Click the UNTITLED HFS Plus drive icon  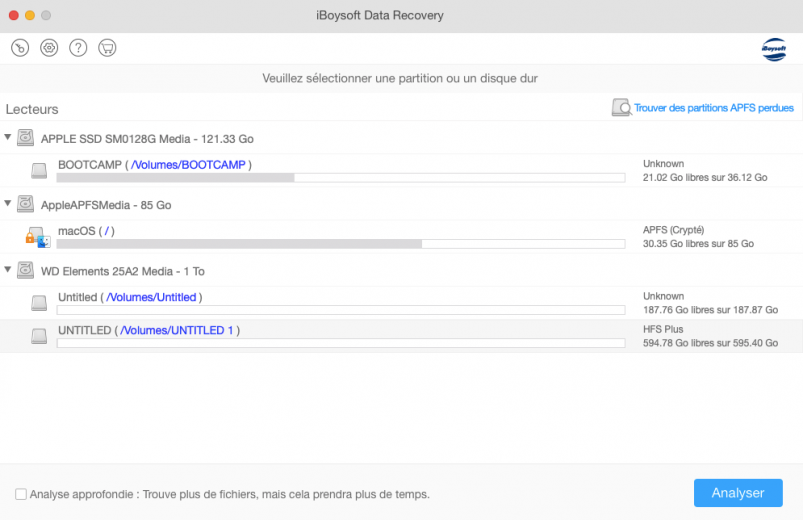pos(39,336)
